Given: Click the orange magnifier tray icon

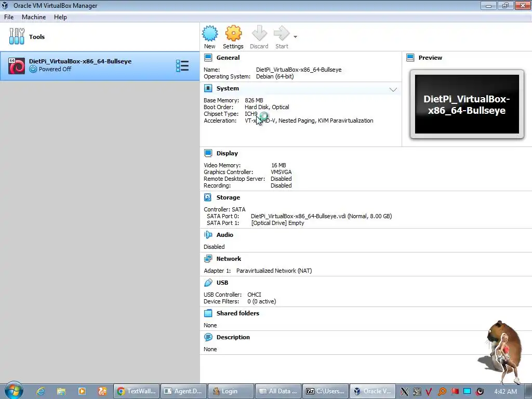Looking at the screenshot, I should click(442, 392).
